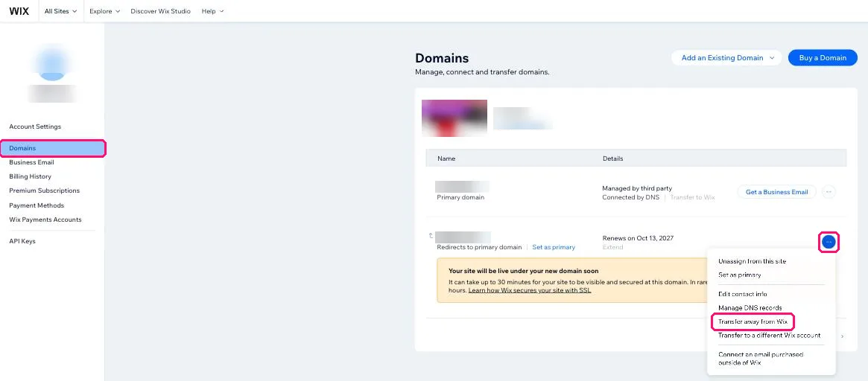
Task: Select Manage DNS records
Action: tap(750, 308)
